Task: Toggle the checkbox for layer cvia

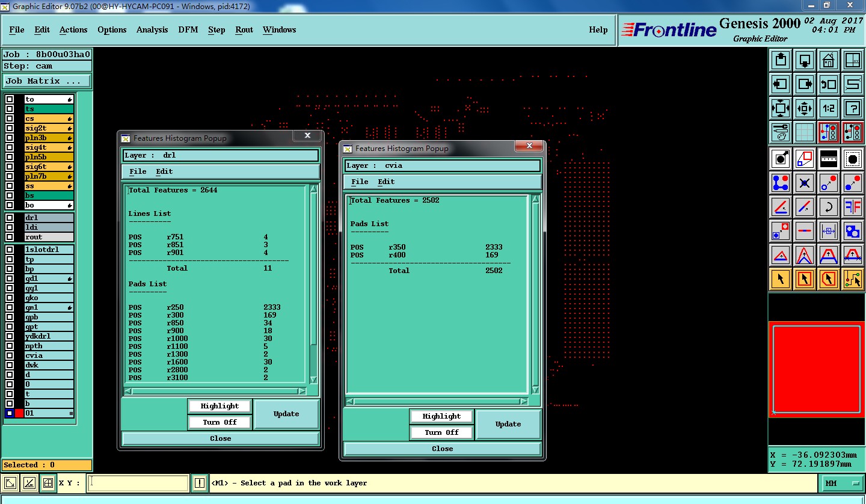Action: 10,355
